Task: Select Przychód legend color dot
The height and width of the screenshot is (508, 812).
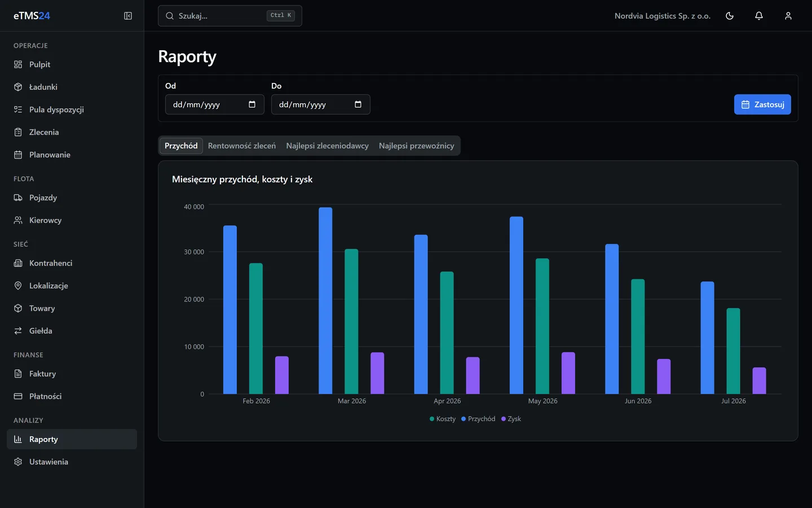Action: pyautogui.click(x=464, y=419)
